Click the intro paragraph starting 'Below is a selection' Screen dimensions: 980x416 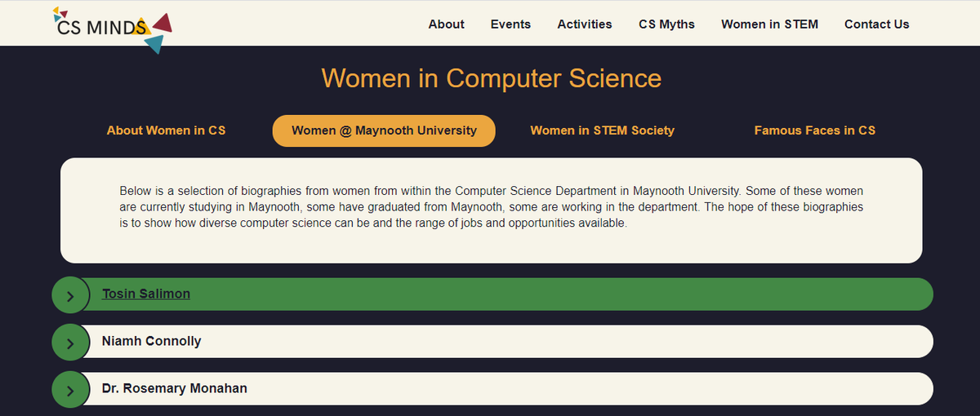(x=491, y=207)
